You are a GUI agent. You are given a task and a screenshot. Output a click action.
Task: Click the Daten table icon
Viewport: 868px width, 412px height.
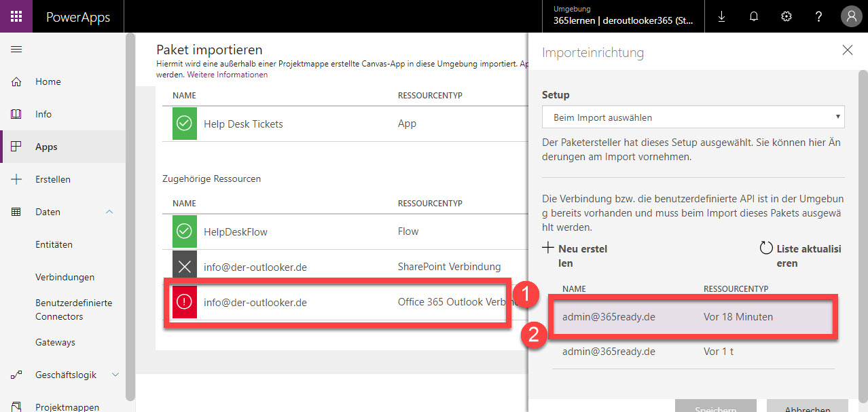16,212
